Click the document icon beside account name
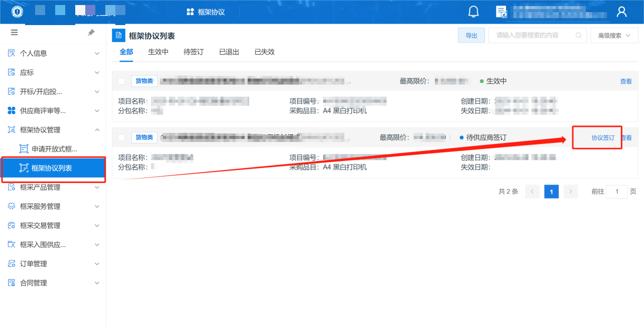The height and width of the screenshot is (328, 644). pyautogui.click(x=501, y=12)
